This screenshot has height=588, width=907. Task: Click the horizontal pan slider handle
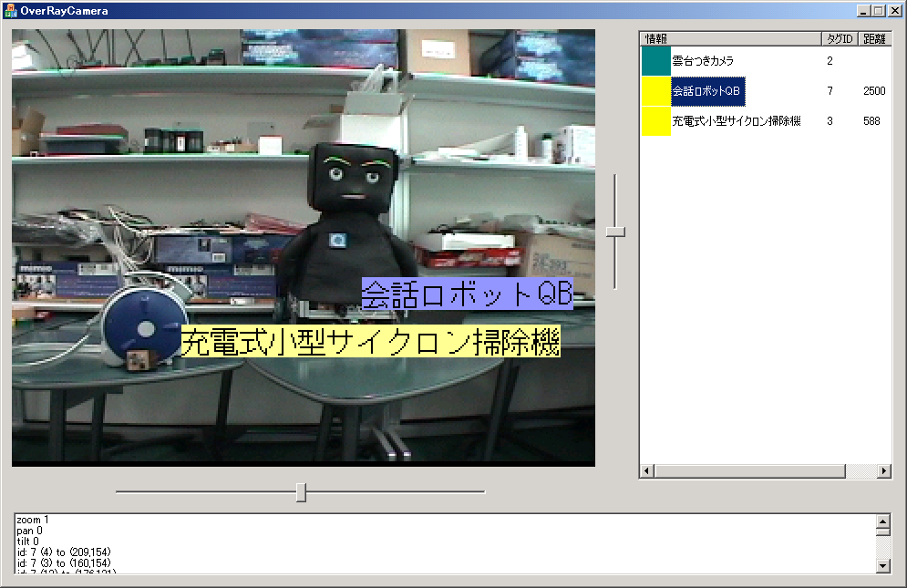(x=301, y=492)
